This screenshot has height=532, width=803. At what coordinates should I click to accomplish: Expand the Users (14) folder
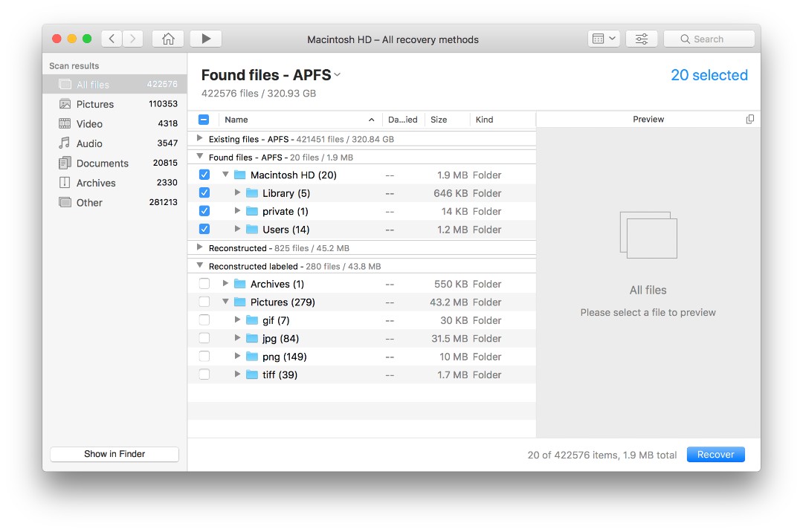(237, 229)
